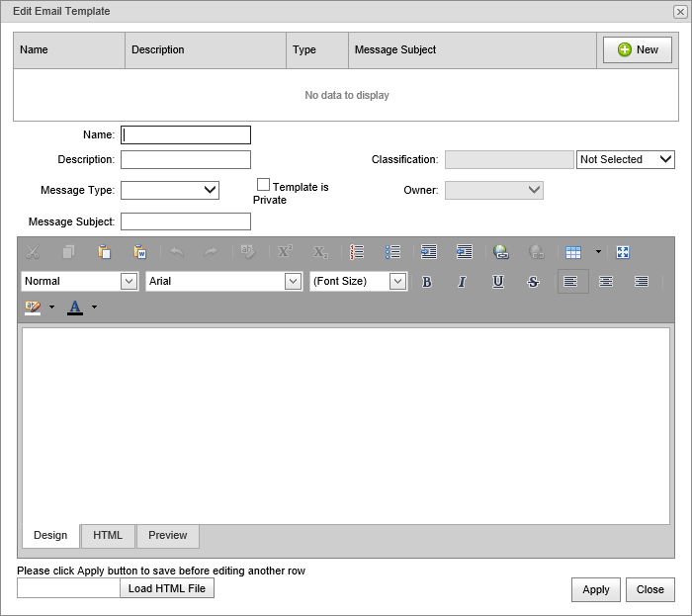
Task: Open the paragraph style Normal dropdown
Action: (x=129, y=281)
